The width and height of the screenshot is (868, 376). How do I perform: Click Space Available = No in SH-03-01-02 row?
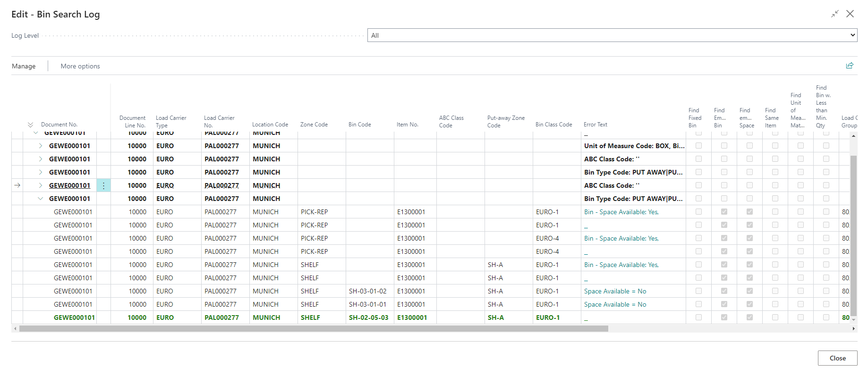coord(615,291)
